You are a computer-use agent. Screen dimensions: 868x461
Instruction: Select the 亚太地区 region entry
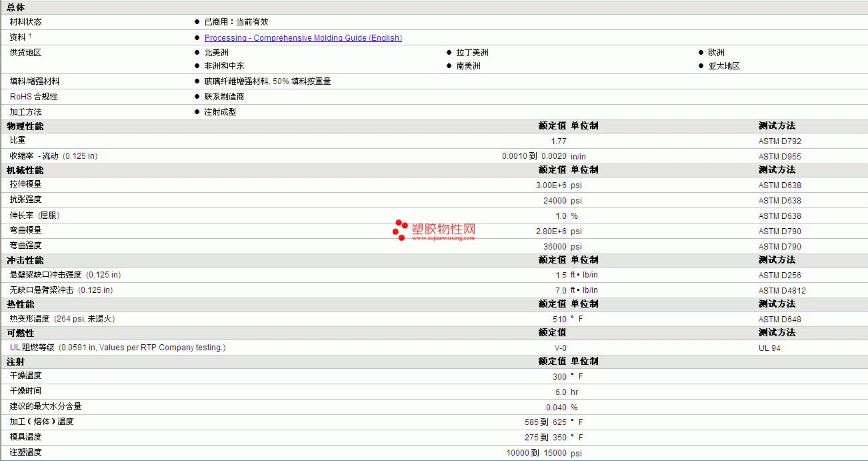(x=725, y=66)
